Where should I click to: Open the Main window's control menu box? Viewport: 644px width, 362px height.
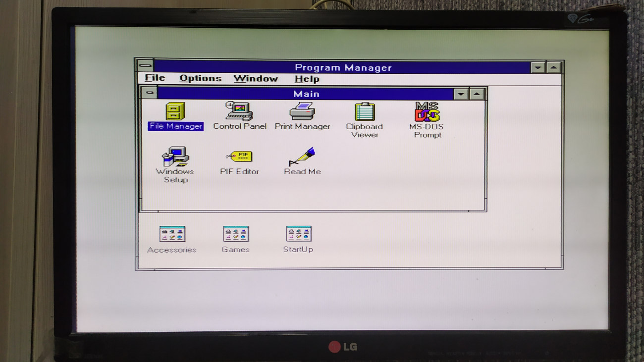(149, 93)
